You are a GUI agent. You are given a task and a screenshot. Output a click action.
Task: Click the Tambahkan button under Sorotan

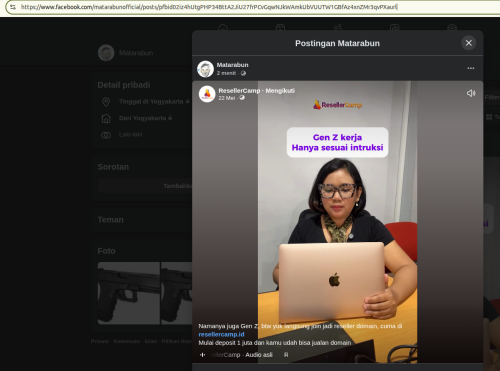(x=145, y=186)
